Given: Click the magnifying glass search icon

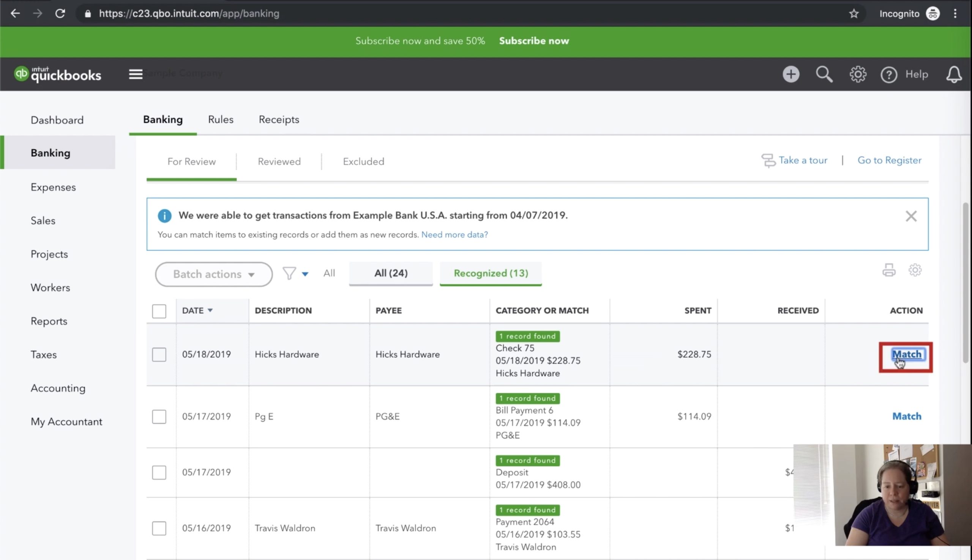Looking at the screenshot, I should point(824,74).
